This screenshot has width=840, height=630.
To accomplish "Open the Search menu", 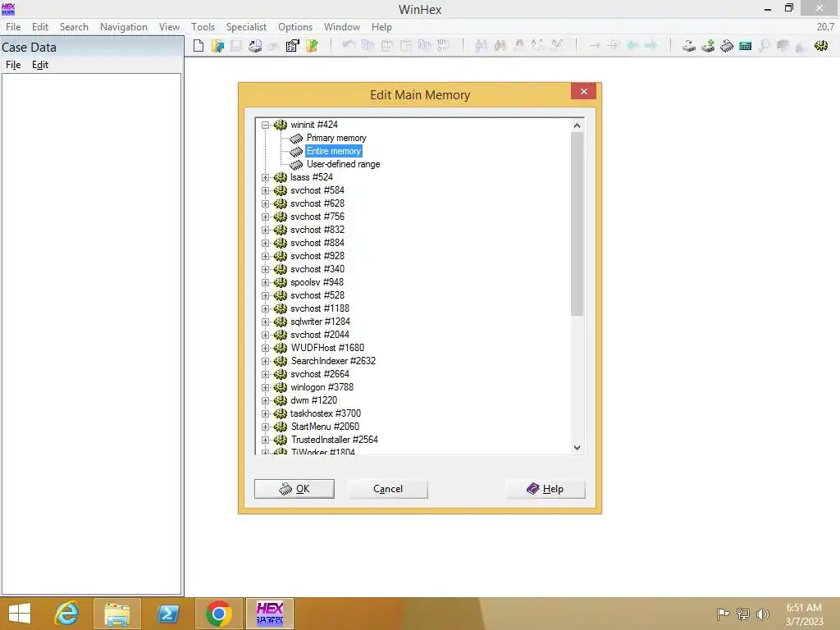I will 74,27.
